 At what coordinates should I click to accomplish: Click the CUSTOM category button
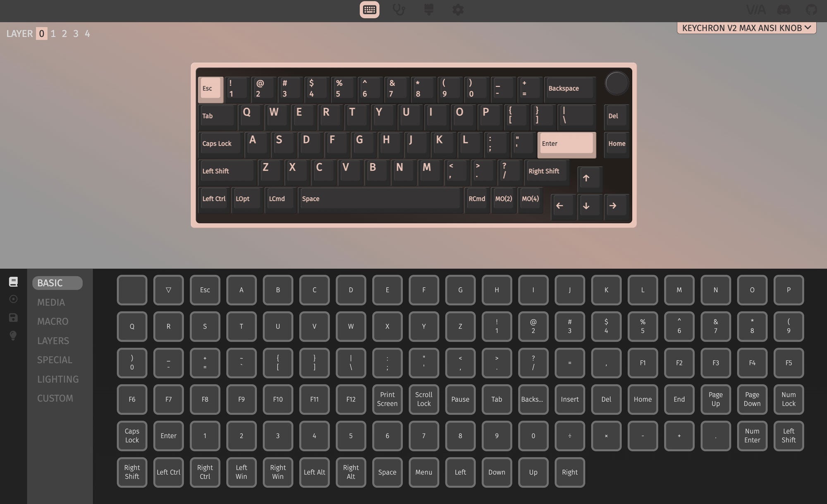point(55,398)
